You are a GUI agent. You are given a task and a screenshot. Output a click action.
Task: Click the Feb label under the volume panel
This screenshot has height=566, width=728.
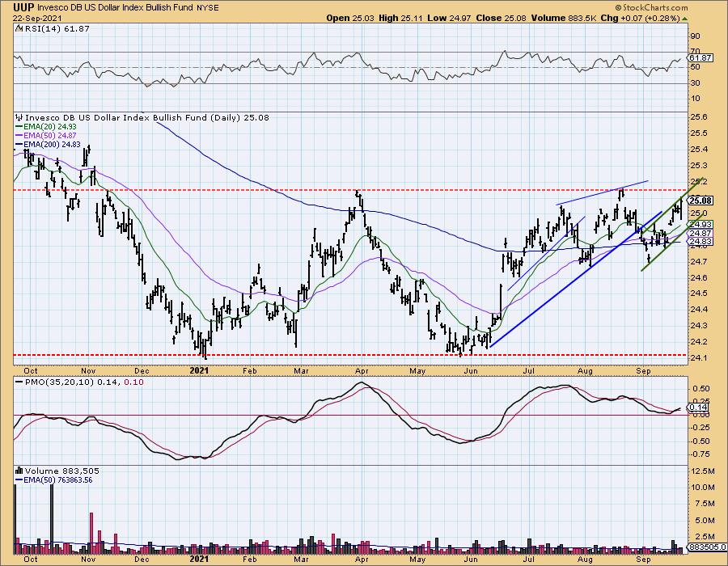point(250,560)
